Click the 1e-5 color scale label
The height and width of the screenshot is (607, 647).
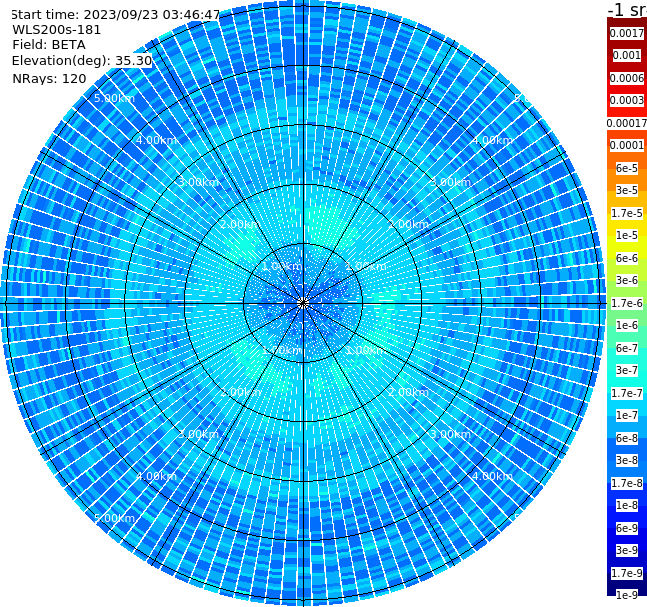point(627,235)
